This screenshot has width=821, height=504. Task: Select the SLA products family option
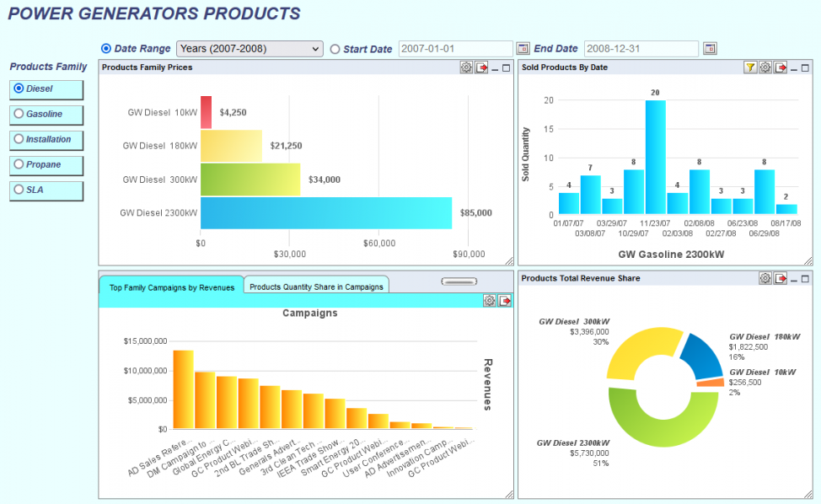coord(47,190)
